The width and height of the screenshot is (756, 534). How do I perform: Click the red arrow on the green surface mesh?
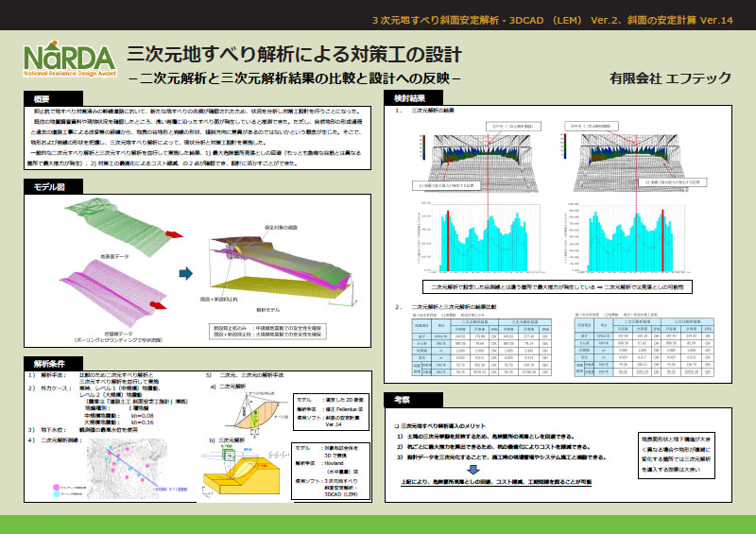(x=174, y=234)
